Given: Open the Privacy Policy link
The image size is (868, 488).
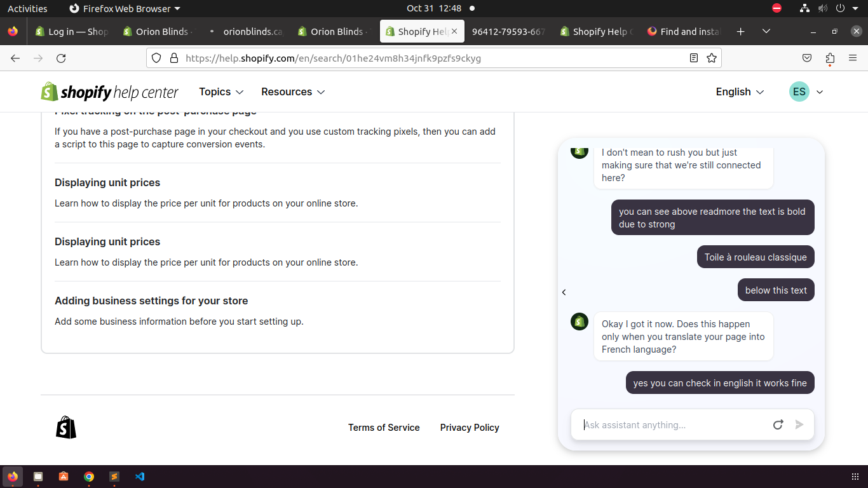Looking at the screenshot, I should point(470,428).
